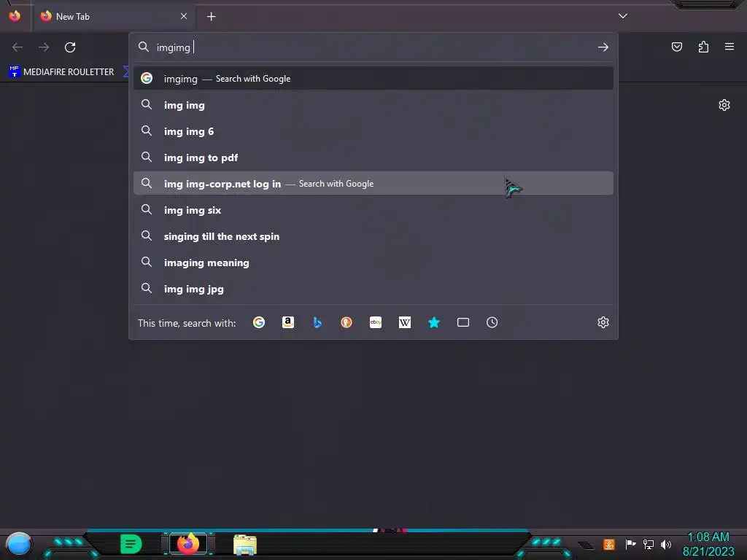
Task: Go forward with the forward arrow
Action: pos(44,47)
